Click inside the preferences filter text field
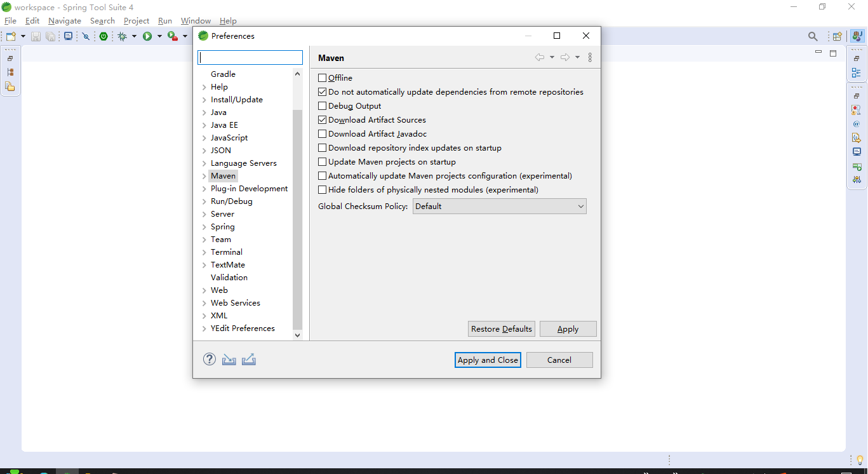Viewport: 868px width, 474px height. [x=250, y=57]
